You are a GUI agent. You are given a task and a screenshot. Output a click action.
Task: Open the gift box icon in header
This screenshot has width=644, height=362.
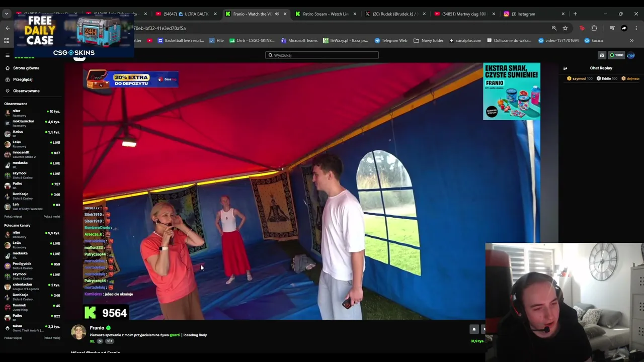(602, 55)
